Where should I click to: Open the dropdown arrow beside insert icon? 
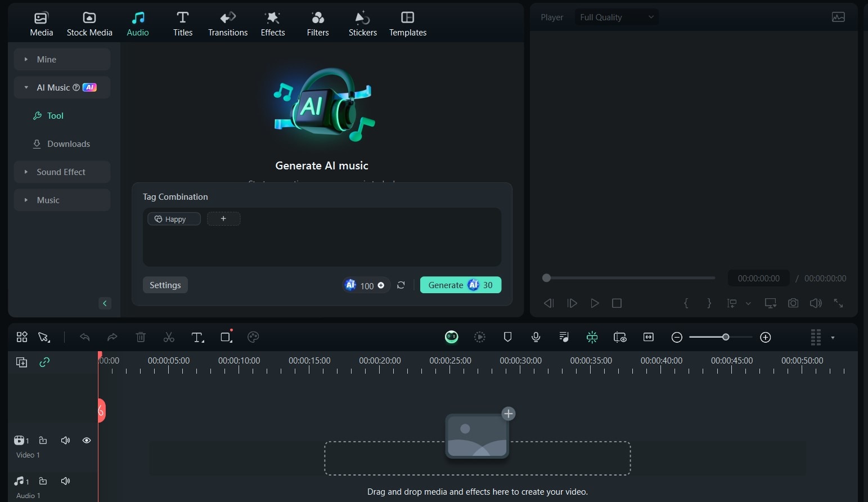tap(748, 303)
